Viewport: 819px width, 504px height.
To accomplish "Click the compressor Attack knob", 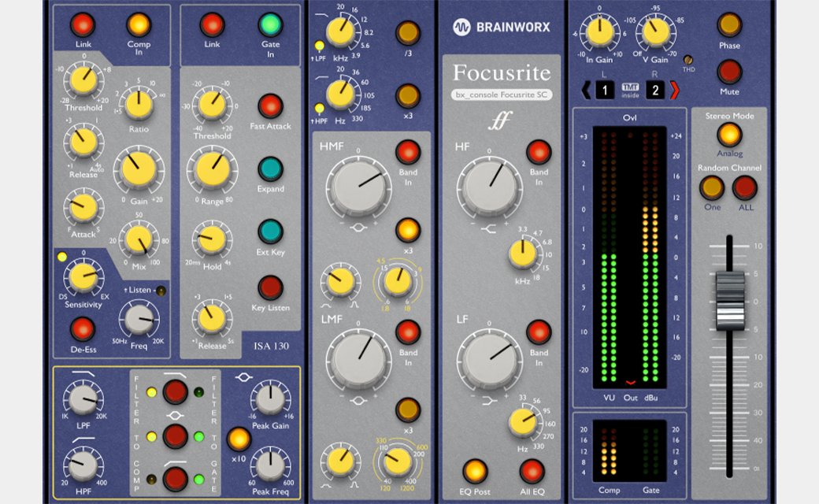I will pos(83,207).
